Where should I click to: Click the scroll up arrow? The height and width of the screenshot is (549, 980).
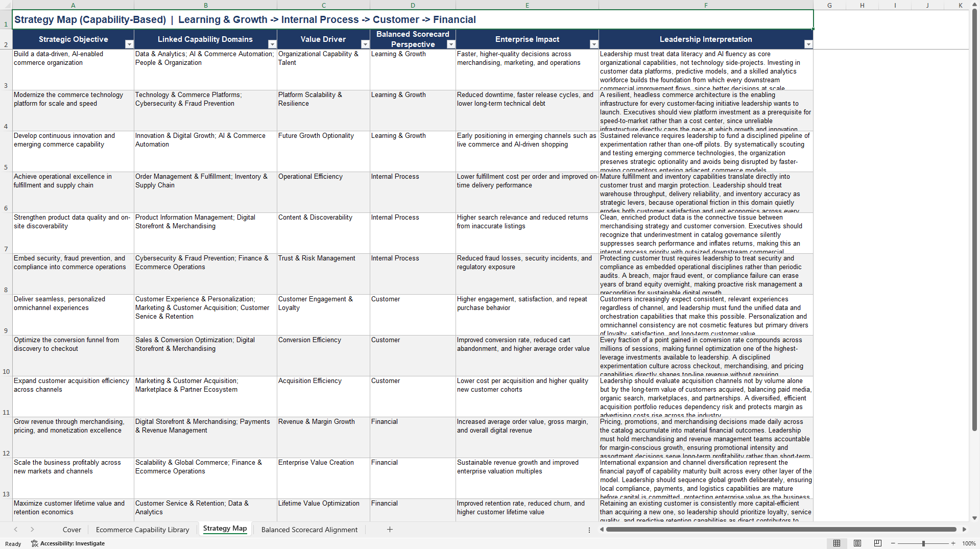point(974,4)
